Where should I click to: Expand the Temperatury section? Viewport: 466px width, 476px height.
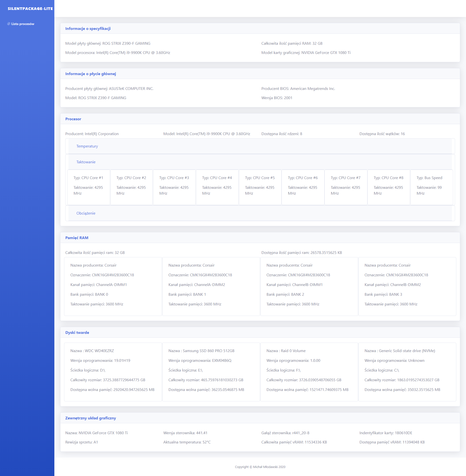(x=87, y=146)
